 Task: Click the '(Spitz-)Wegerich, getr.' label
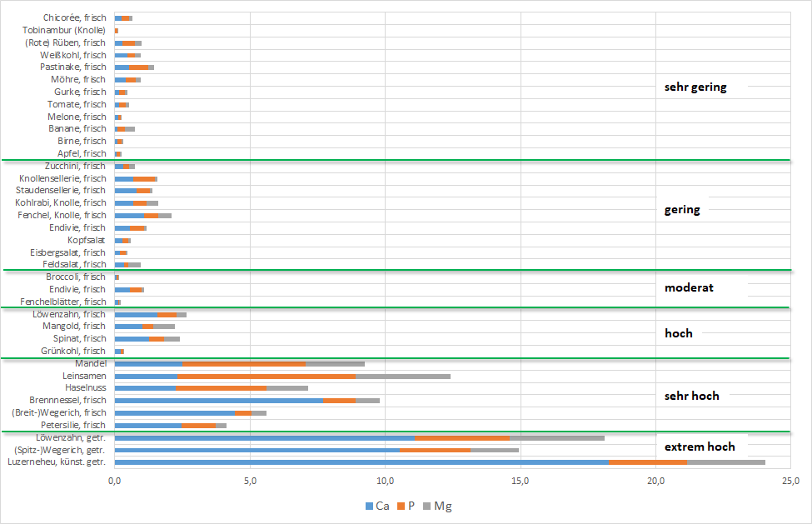click(x=60, y=451)
